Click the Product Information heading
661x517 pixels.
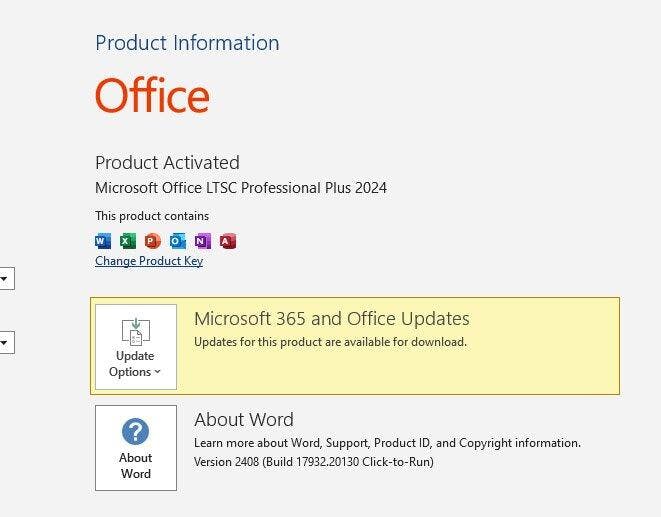(x=187, y=43)
